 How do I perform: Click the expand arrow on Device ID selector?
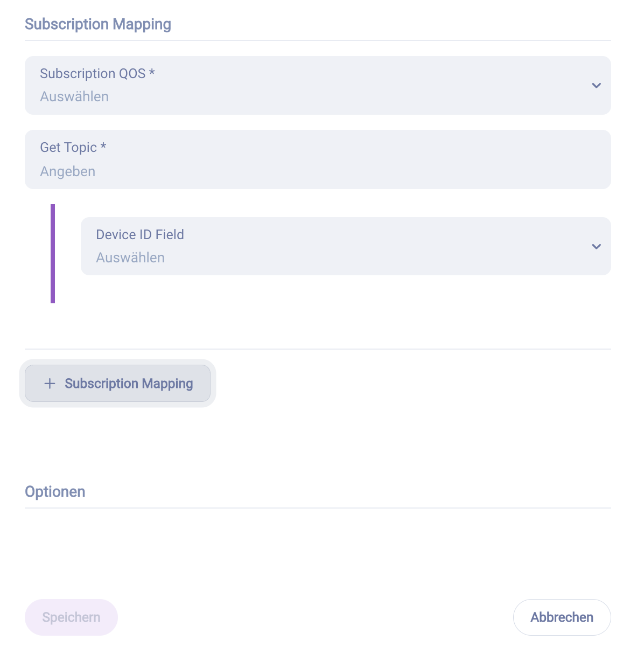[596, 246]
